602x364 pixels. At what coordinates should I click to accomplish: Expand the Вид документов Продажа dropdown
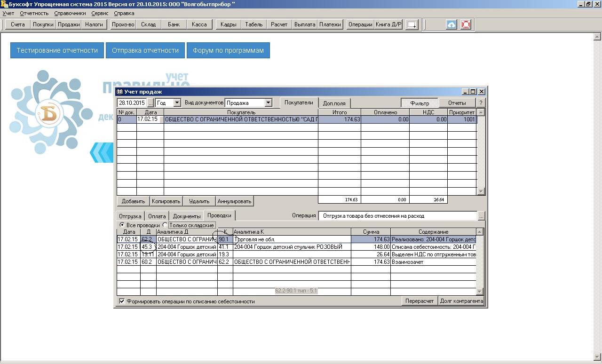click(x=268, y=103)
